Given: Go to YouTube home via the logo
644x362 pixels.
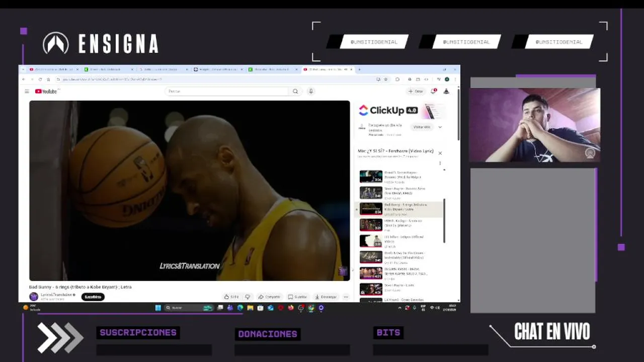Looking at the screenshot, I should point(46,91).
